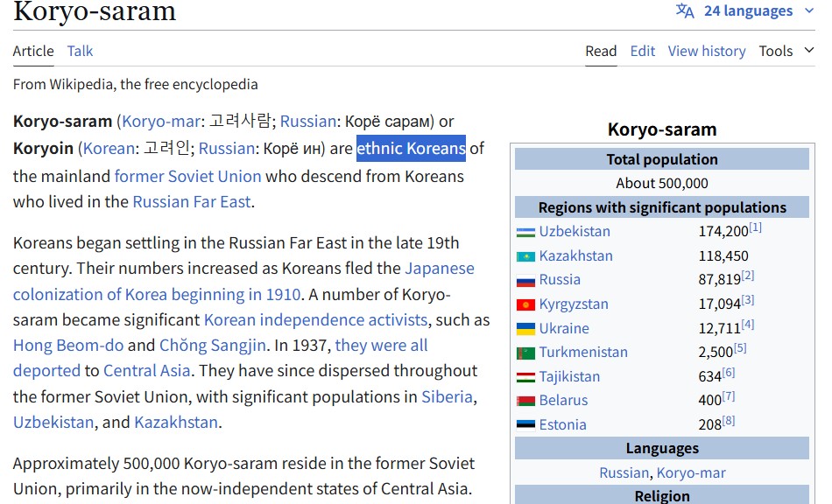
Task: Open the Russian Far East link
Action: click(x=192, y=202)
